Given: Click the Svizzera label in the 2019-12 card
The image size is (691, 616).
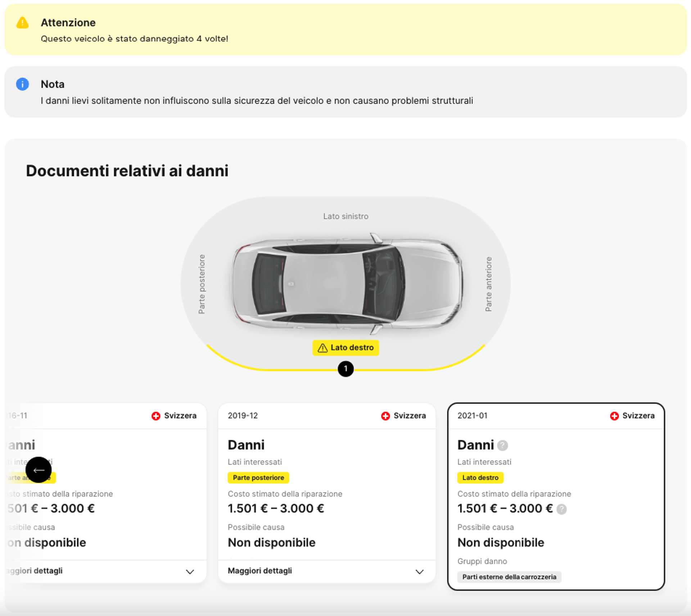Looking at the screenshot, I should tap(410, 415).
